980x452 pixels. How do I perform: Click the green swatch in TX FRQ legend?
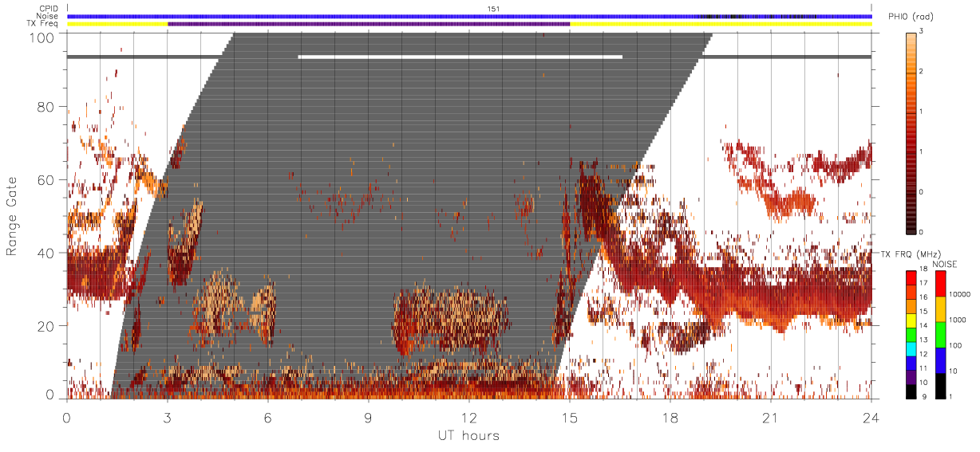(911, 334)
